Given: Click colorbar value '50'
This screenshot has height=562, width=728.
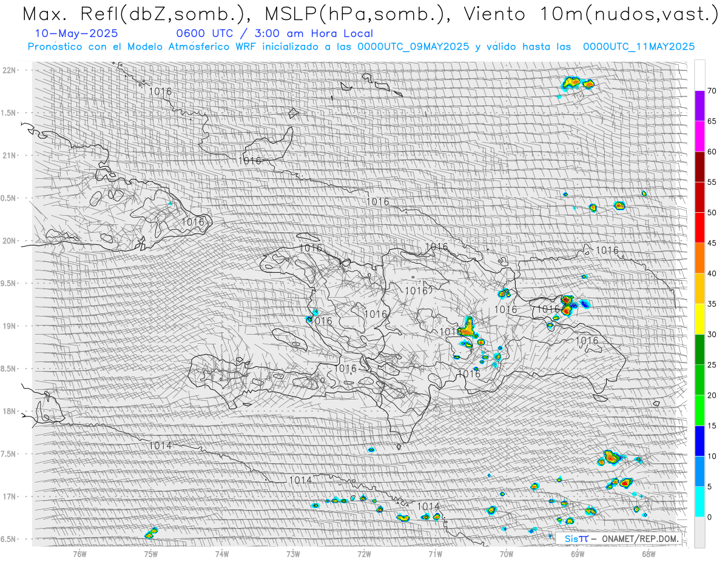Looking at the screenshot, I should click(x=712, y=213).
